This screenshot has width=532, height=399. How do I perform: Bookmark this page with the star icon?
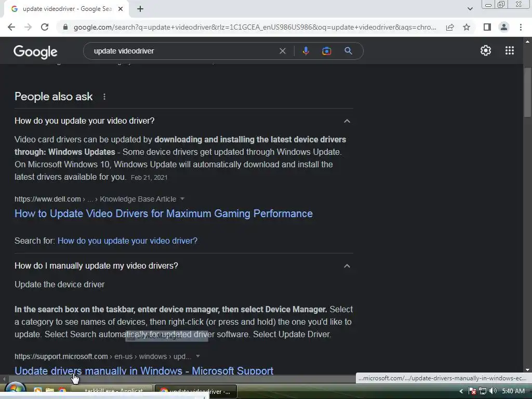(467, 27)
